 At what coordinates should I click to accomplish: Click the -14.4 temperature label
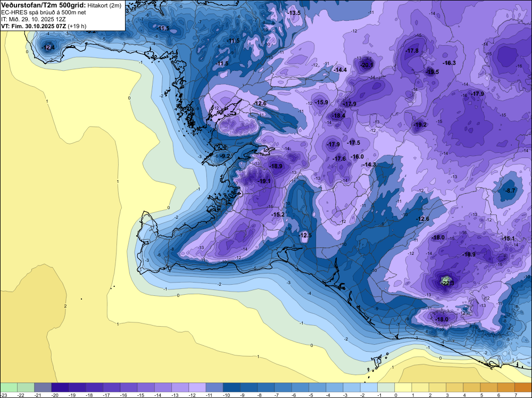[x=340, y=70]
